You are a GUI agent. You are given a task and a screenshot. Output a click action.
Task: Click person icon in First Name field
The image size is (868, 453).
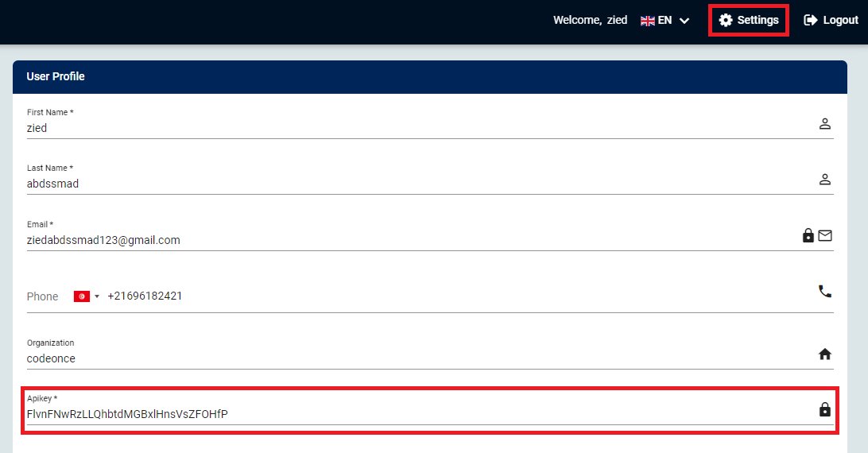click(825, 123)
